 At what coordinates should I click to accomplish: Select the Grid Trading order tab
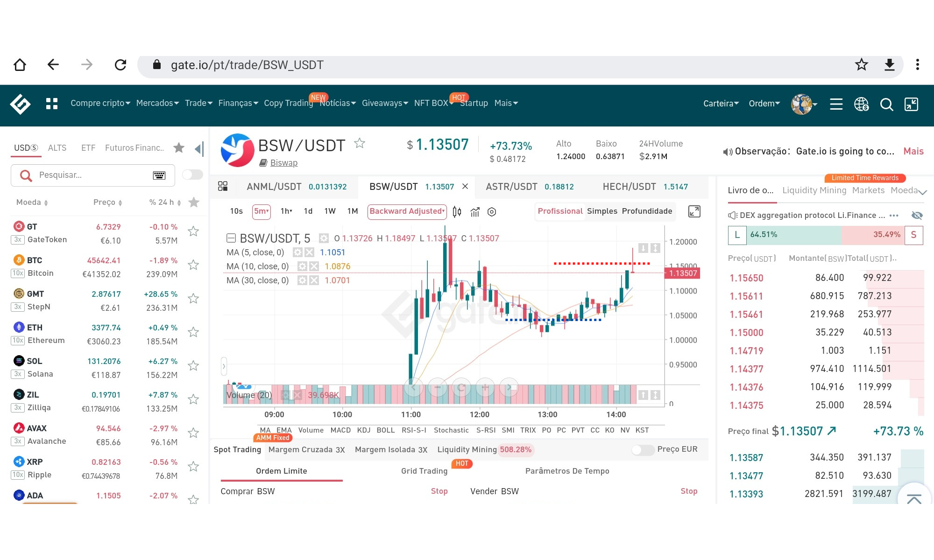click(424, 471)
